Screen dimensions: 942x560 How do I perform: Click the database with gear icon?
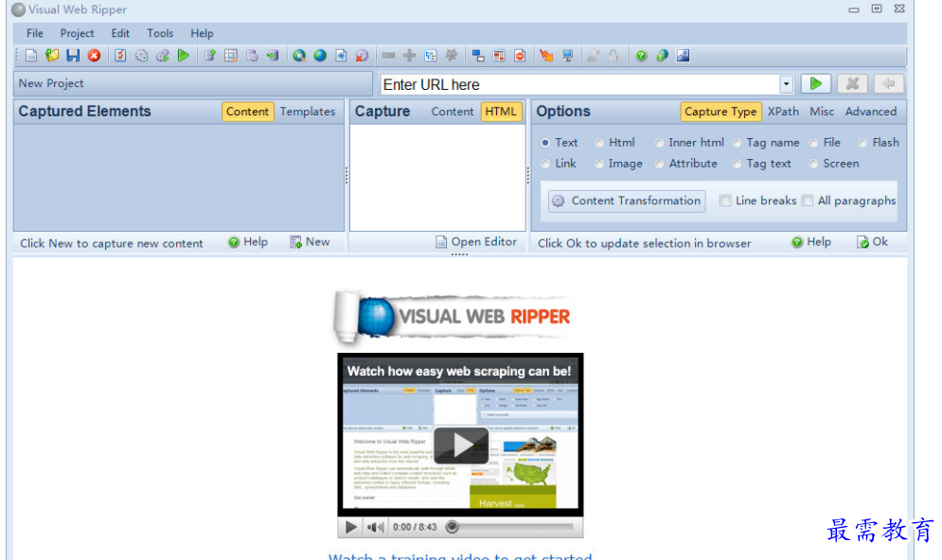point(252,56)
